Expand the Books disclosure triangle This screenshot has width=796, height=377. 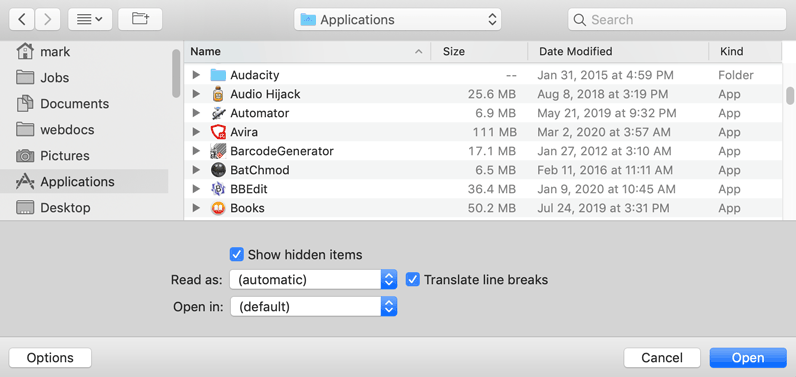click(x=196, y=208)
